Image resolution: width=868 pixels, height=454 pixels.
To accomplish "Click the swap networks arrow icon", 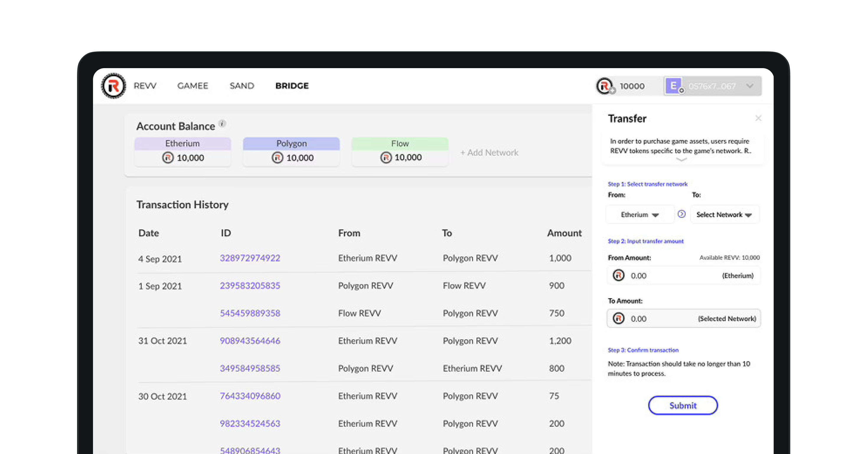I will click(682, 214).
